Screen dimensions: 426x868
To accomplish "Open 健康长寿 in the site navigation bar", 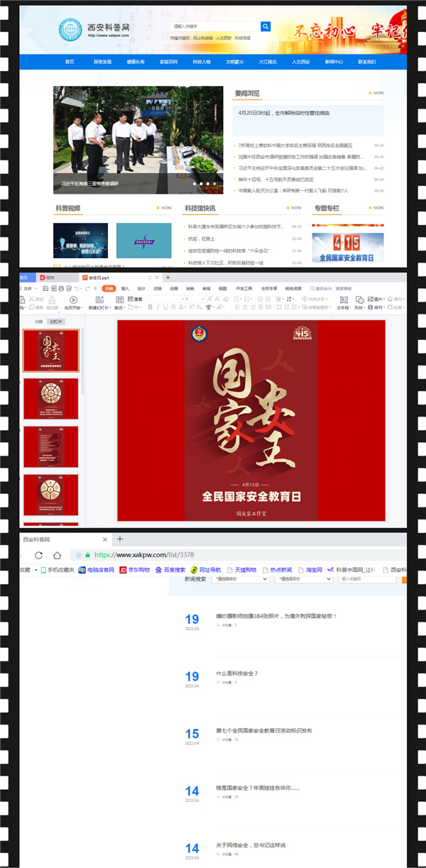I will click(136, 62).
